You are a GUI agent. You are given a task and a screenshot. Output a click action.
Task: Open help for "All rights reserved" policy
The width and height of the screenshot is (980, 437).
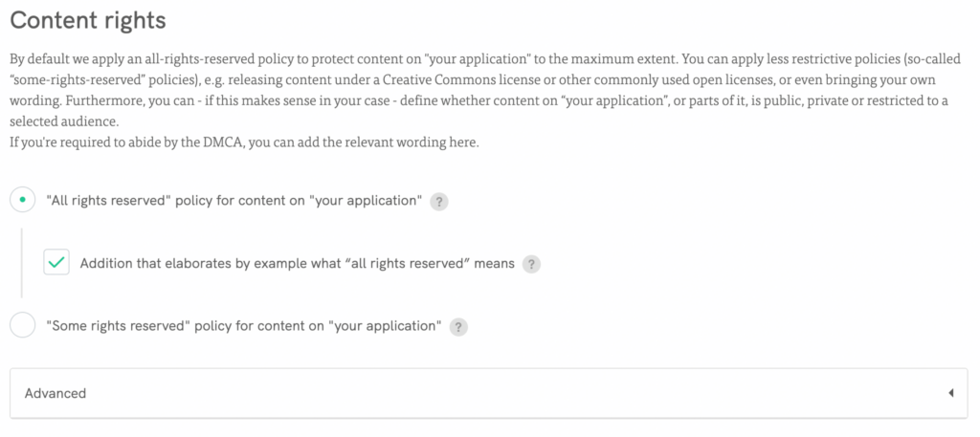click(x=439, y=202)
